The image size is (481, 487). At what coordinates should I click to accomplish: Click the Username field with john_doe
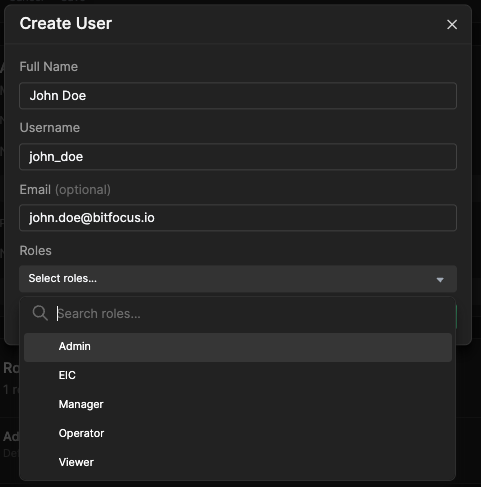pos(238,157)
